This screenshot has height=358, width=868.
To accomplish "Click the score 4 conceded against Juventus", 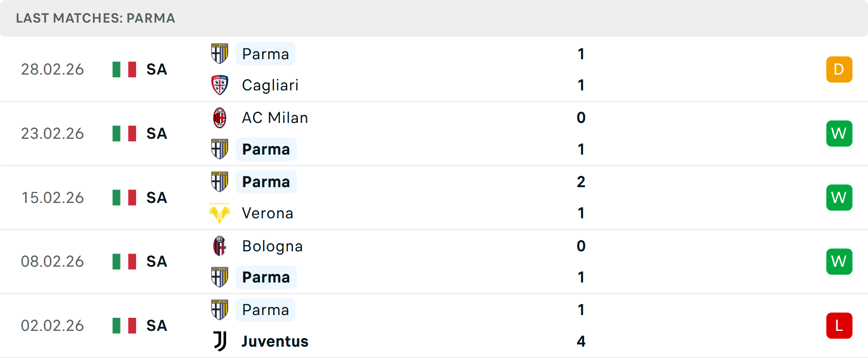I will [581, 341].
